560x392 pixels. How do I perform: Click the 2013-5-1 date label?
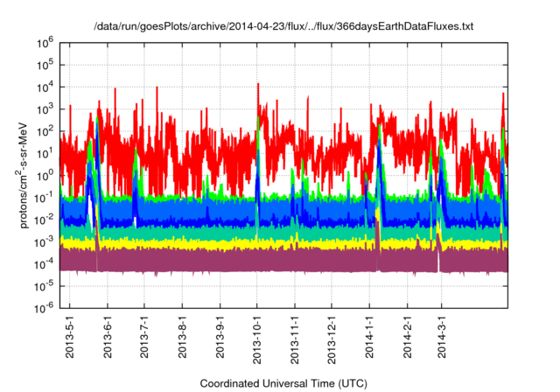pos(70,336)
